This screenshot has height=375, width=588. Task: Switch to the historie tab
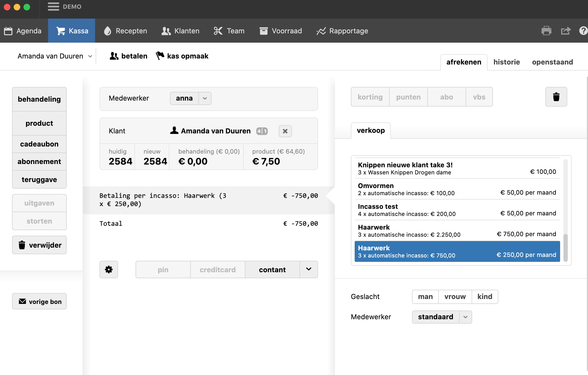[506, 62]
